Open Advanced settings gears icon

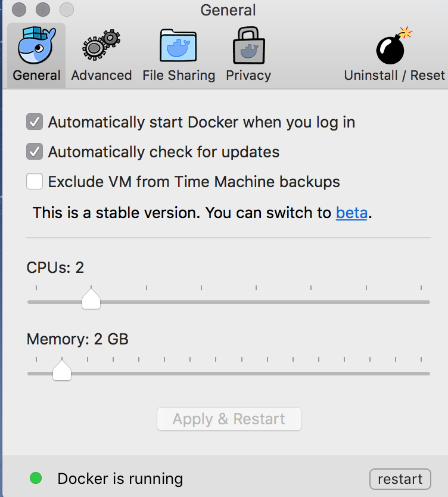point(101,45)
